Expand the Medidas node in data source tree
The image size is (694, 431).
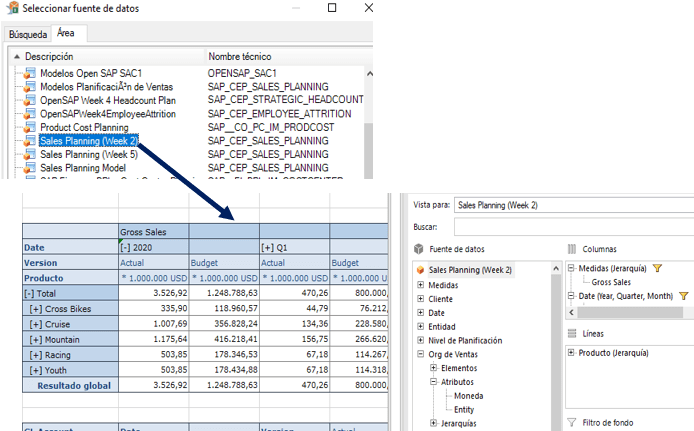(420, 285)
